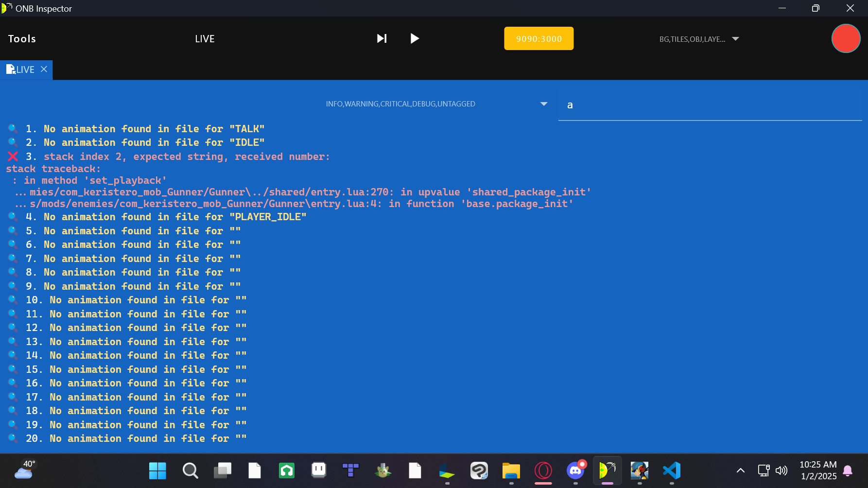Click magnifier icon beside PLAYER_IDLE log entry
868x488 pixels.
click(x=13, y=217)
